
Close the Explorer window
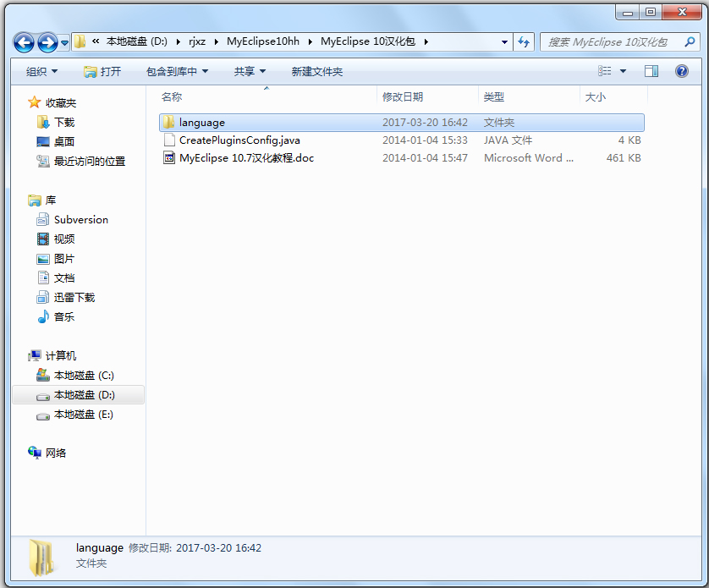tap(682, 12)
